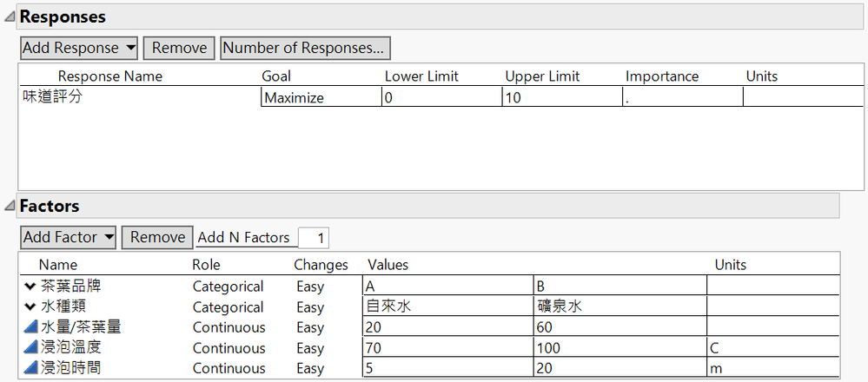Image resolution: width=868 pixels, height=382 pixels.
Task: Collapse the Responses section disclosure triangle
Action: click(x=9, y=17)
